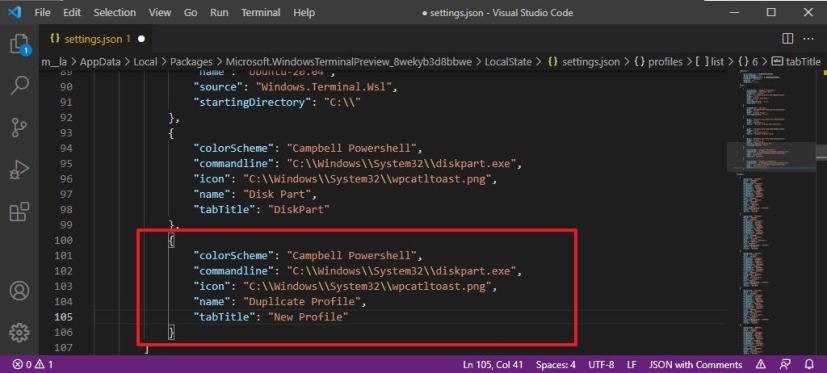Click Local in the breadcrumb

[145, 62]
